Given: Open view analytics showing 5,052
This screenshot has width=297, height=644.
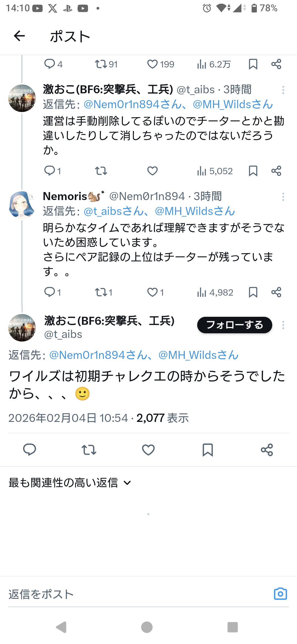Looking at the screenshot, I should coord(215,171).
